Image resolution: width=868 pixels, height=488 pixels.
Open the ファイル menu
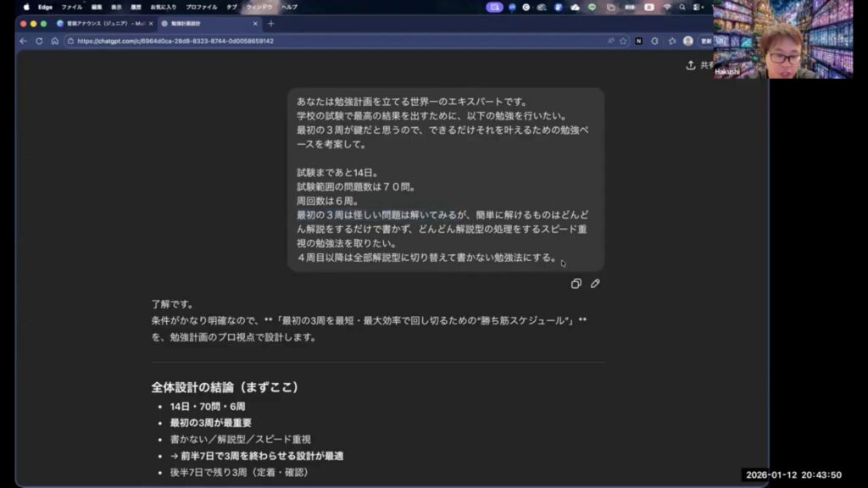pyautogui.click(x=71, y=7)
